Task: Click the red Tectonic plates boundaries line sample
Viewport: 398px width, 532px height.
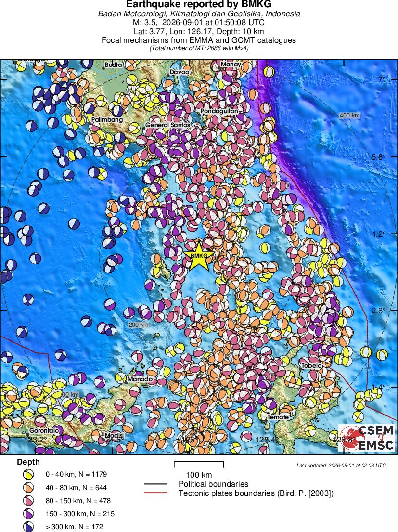Action: point(156,493)
